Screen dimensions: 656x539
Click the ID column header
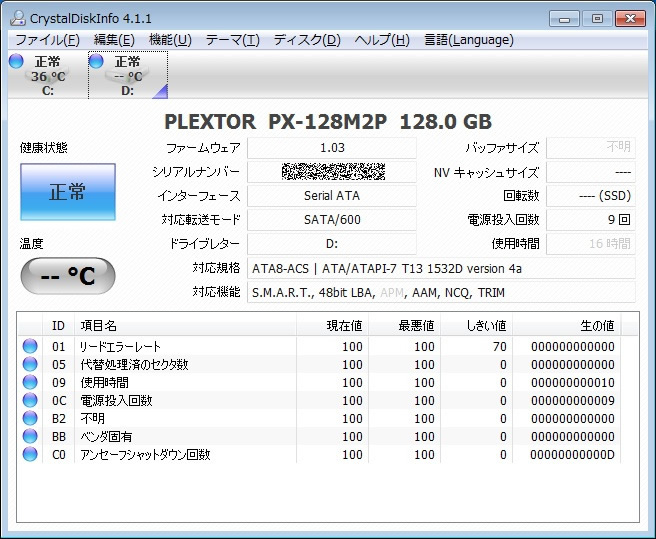coord(59,326)
